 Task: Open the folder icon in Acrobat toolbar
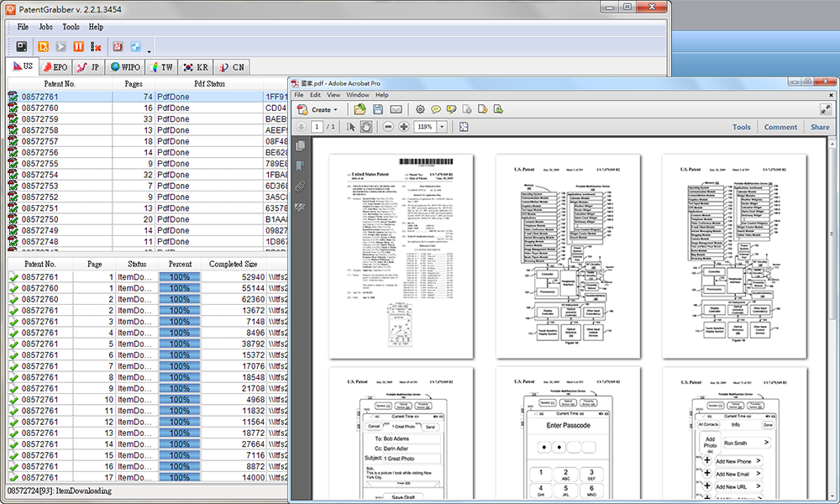[x=360, y=109]
